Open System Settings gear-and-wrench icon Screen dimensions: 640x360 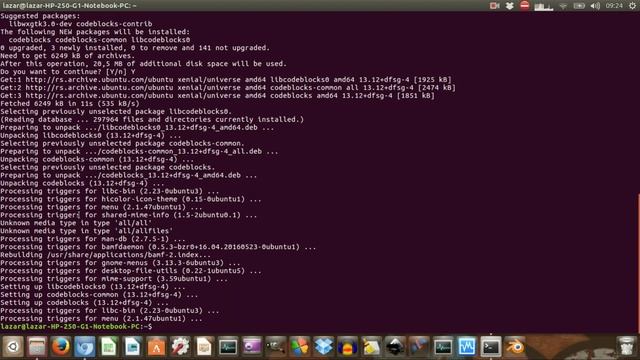(180, 347)
